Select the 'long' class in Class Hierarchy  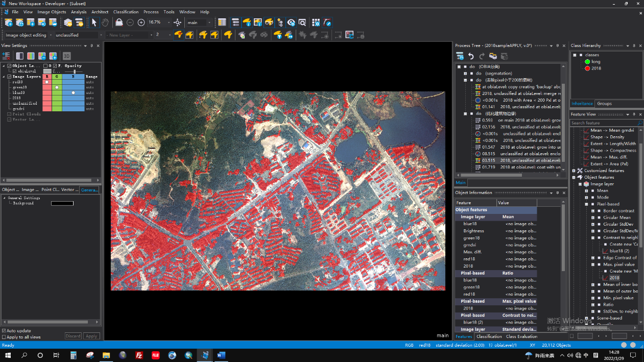595,62
